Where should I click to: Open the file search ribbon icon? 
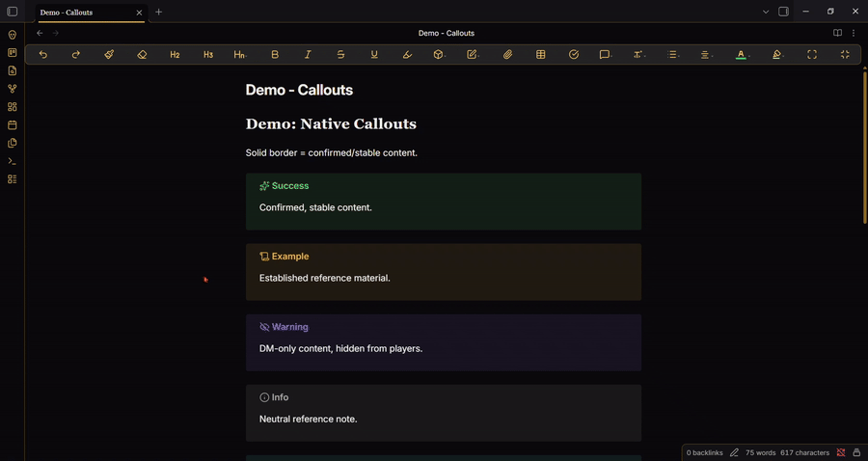point(13,70)
